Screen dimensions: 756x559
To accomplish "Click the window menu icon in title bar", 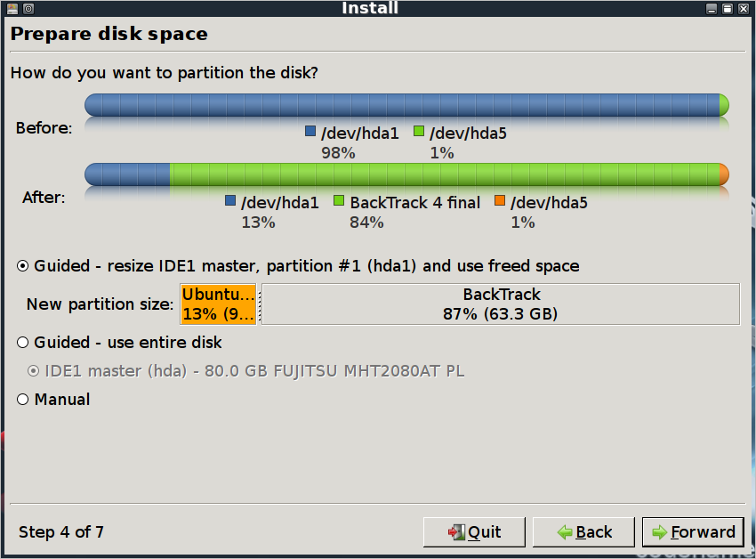I will point(12,8).
